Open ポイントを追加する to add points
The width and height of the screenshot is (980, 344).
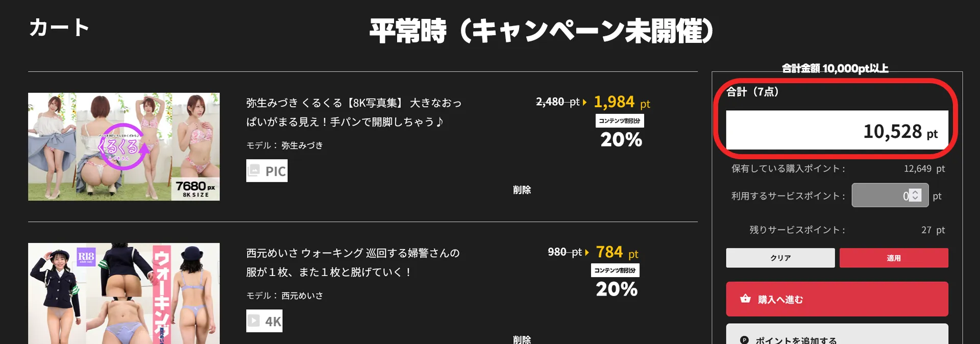pyautogui.click(x=837, y=337)
